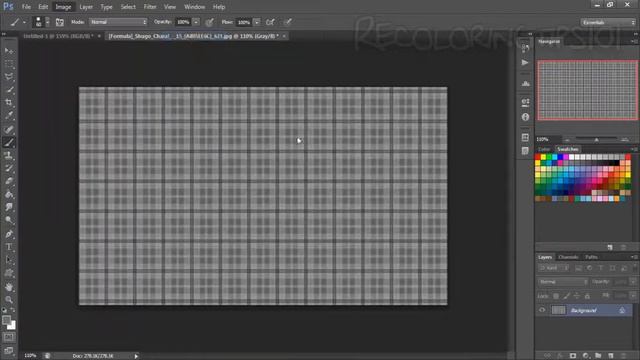Screen dimensions: 640x360
Task: Toggle lock all padlock icon
Action: (x=587, y=296)
